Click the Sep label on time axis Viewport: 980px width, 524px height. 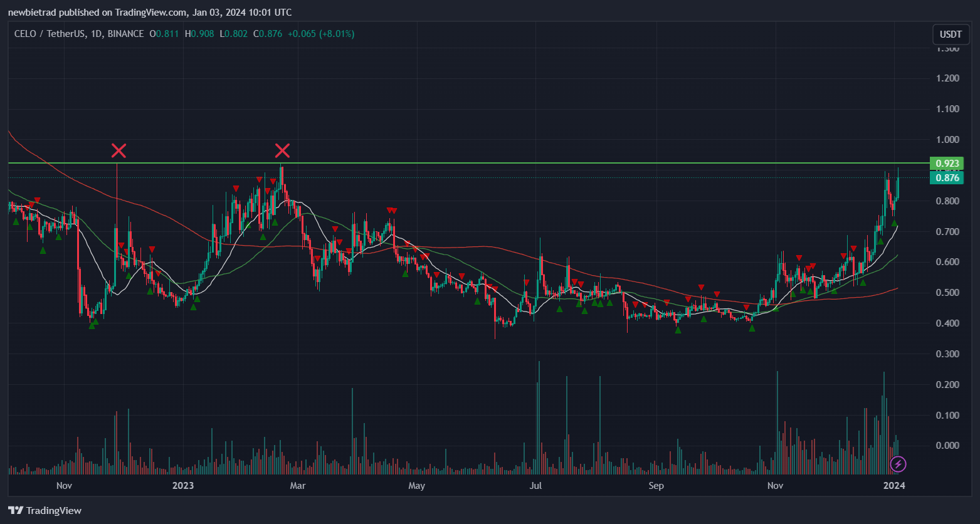coord(656,486)
